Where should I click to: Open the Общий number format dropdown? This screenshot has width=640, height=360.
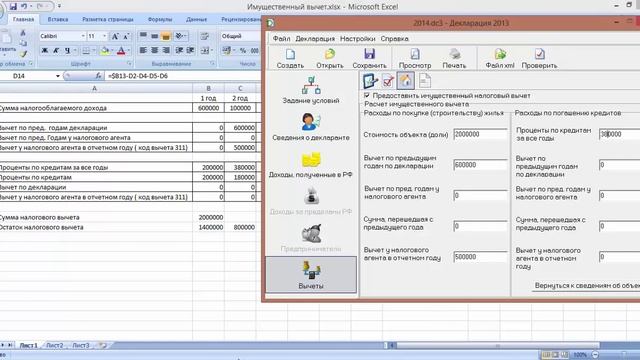(x=240, y=36)
